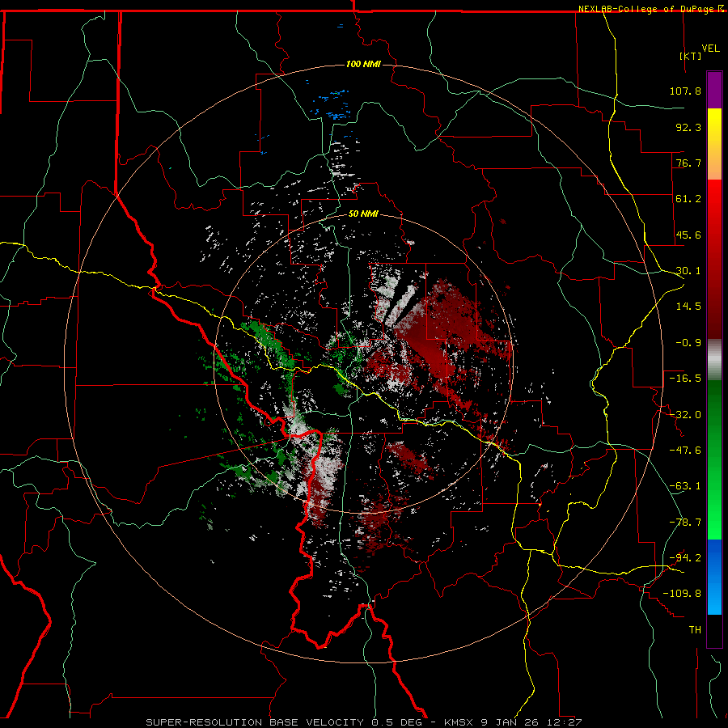
Task: Click the 50 NMI range ring label
Action: pyautogui.click(x=363, y=214)
